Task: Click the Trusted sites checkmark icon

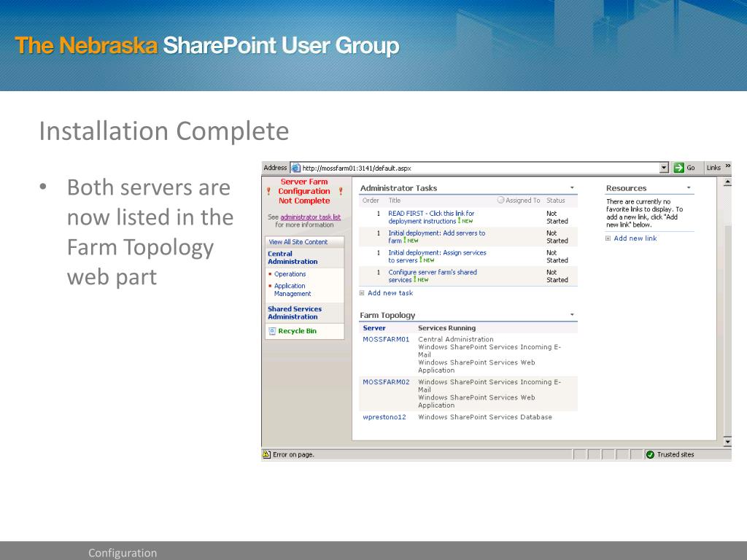Action: pyautogui.click(x=650, y=454)
